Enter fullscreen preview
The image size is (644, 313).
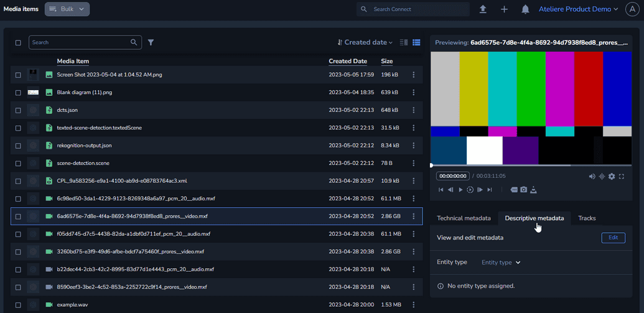click(x=622, y=176)
